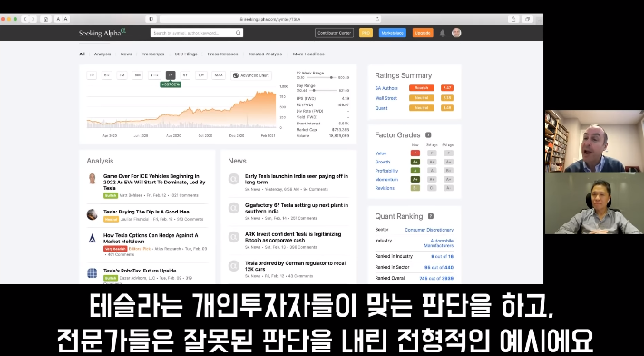644x356 pixels.
Task: Switch to the Press Releases tab
Action: point(222,54)
